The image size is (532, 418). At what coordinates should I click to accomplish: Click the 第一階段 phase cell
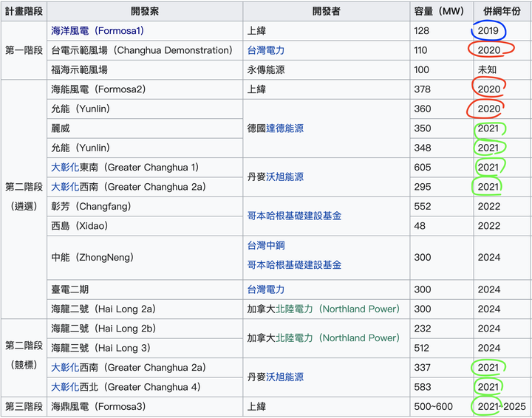click(24, 50)
